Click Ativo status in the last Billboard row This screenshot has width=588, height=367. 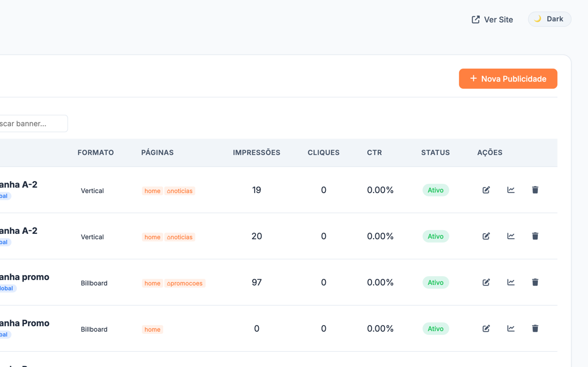435,328
